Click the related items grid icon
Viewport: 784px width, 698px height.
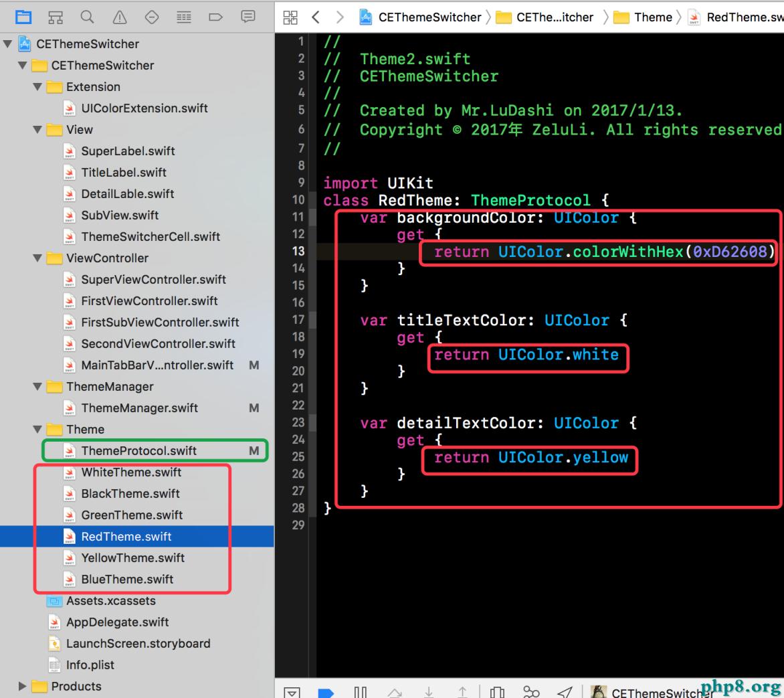(x=290, y=17)
